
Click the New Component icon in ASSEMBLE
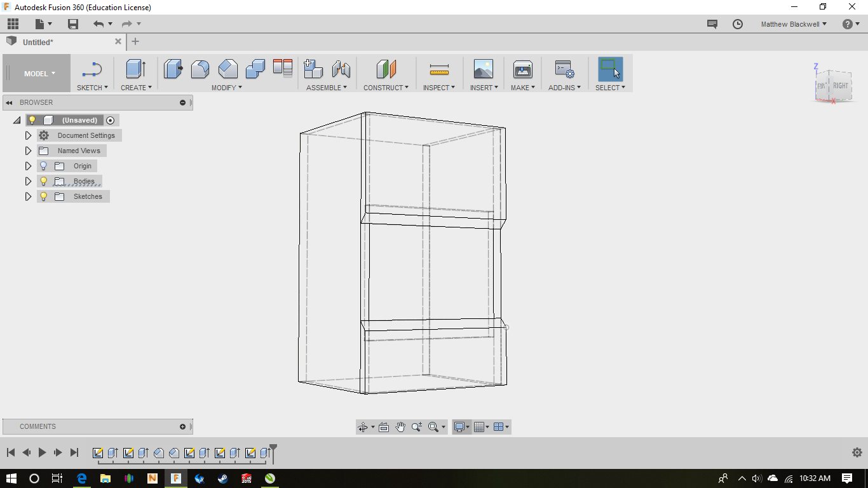(x=313, y=69)
